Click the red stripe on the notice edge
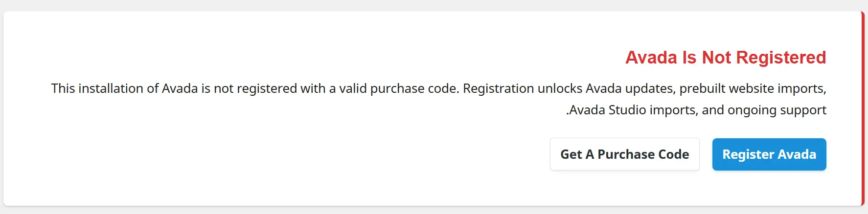This screenshot has width=868, height=214. coord(863,108)
